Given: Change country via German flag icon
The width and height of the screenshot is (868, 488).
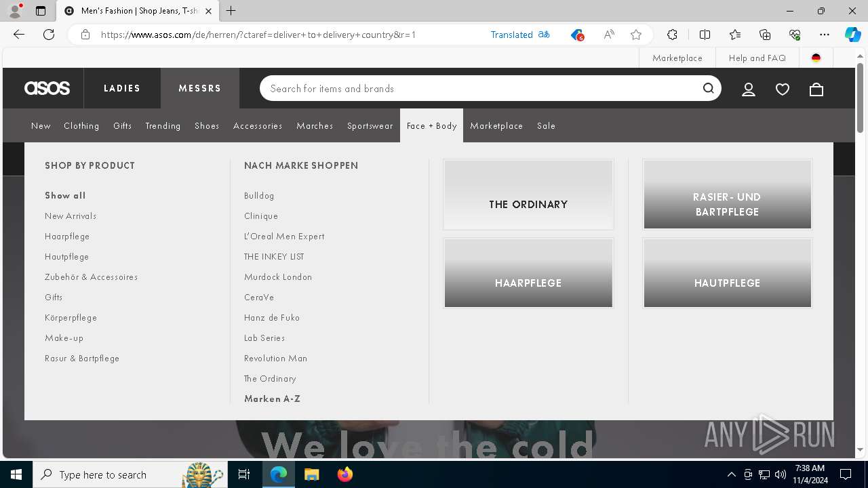Looking at the screenshot, I should tap(816, 58).
